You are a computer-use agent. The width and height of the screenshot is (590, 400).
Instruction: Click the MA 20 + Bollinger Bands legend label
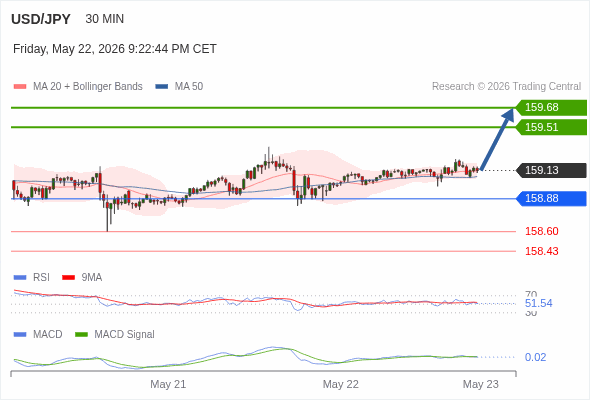tap(88, 87)
